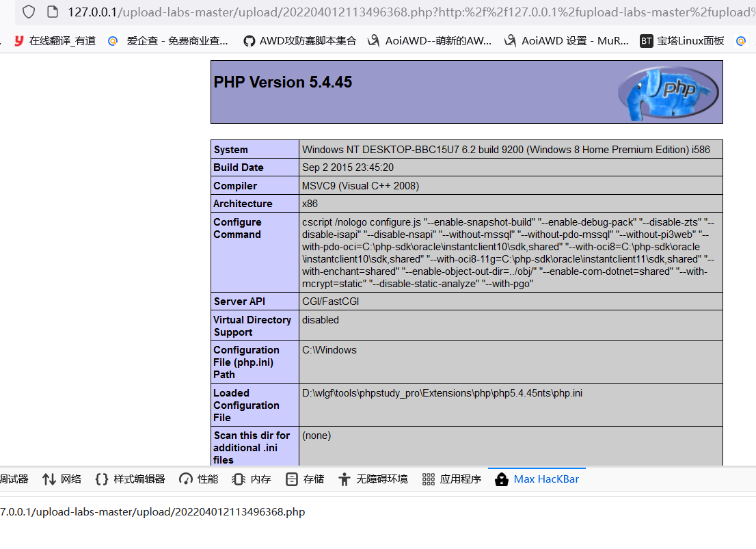
Task: Click the Architecture x86 value
Action: pyautogui.click(x=310, y=204)
